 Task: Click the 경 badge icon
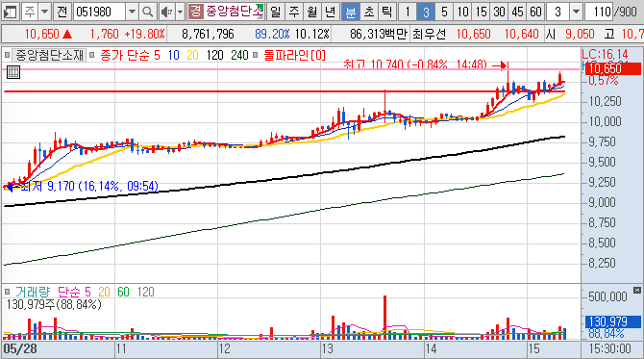195,12
